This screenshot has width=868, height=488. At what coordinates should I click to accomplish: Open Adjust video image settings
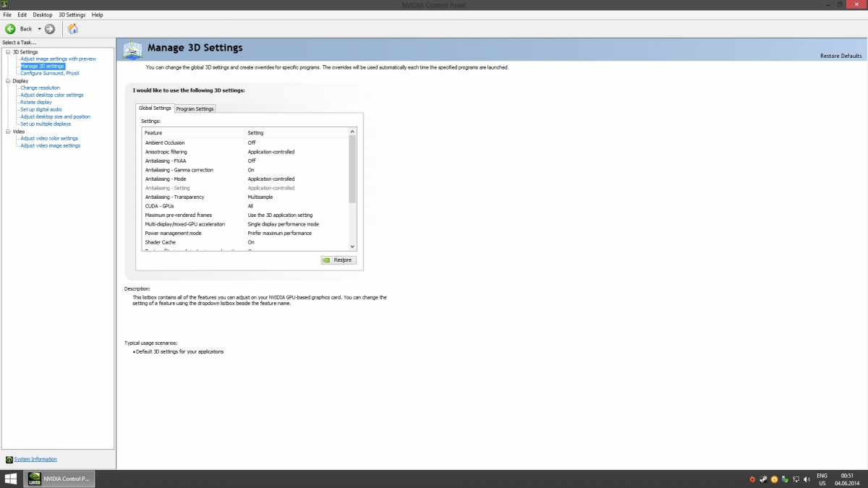[x=51, y=145]
